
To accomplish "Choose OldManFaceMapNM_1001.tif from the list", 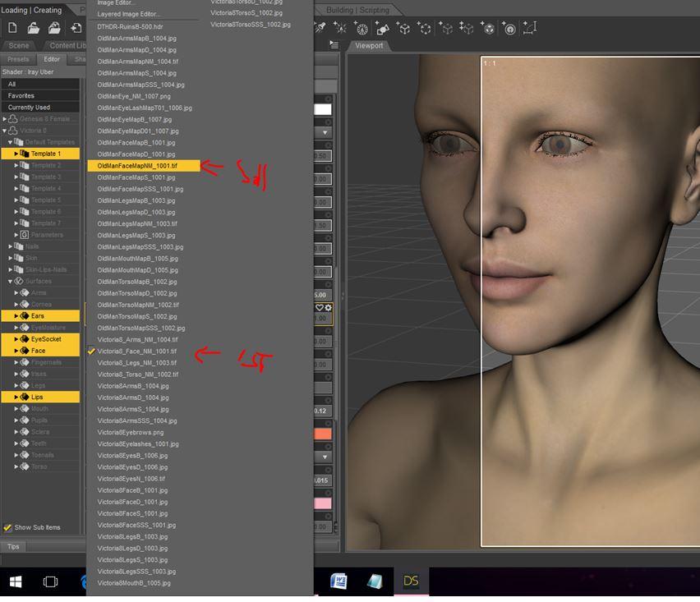I will coord(137,166).
